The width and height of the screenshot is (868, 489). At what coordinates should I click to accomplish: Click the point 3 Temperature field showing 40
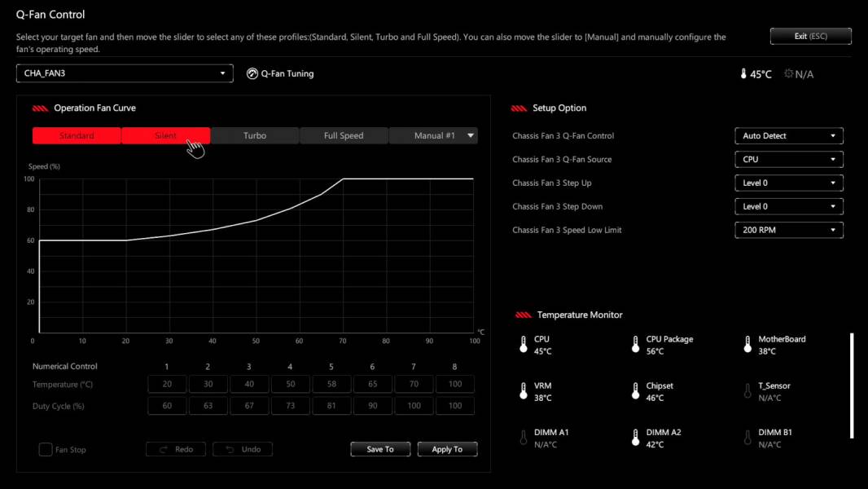[249, 384]
